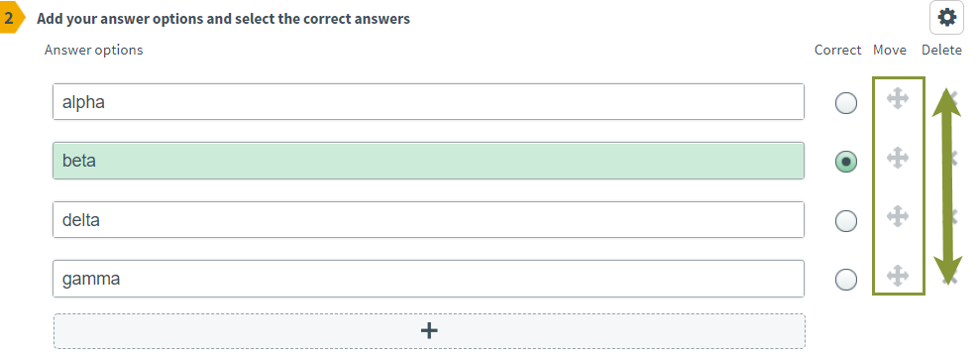
Task: Delete the beta answer option
Action: click(x=950, y=158)
